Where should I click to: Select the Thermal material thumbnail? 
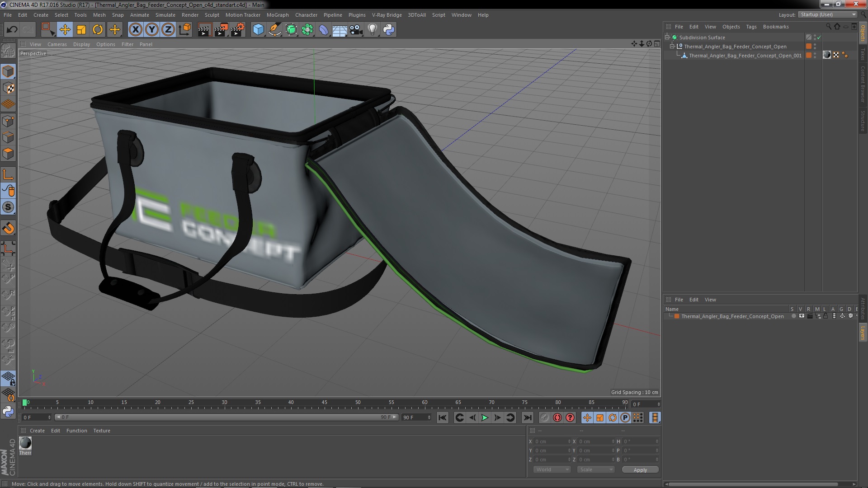pos(25,443)
